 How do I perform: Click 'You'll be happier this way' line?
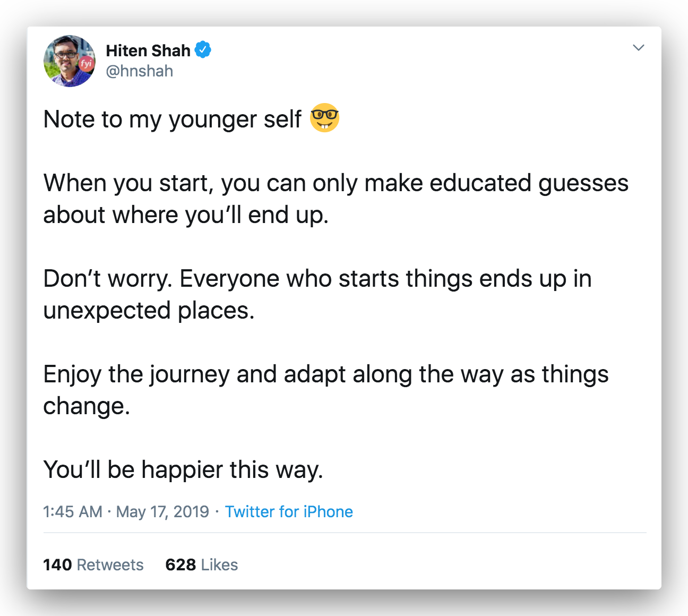tap(183, 470)
